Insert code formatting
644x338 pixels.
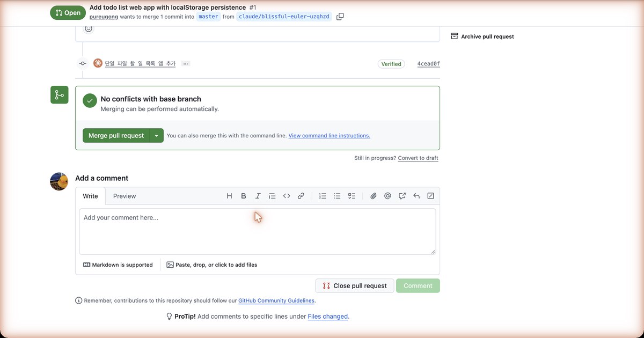(x=287, y=196)
